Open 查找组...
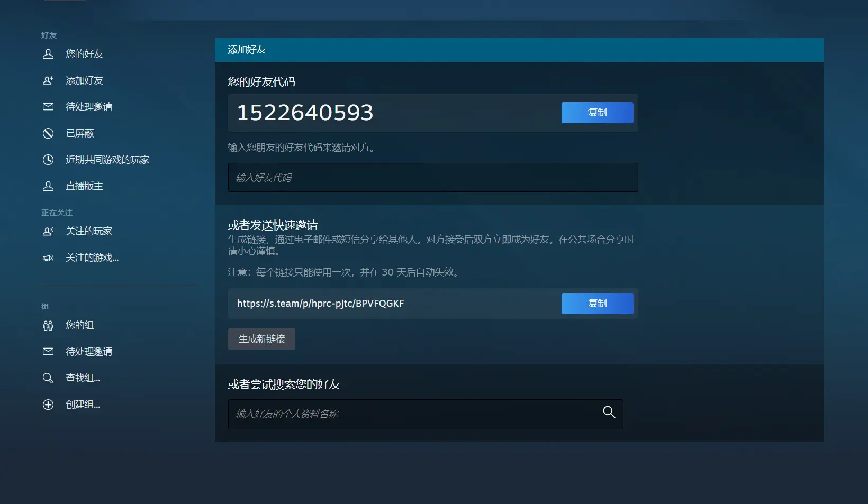 click(x=83, y=378)
